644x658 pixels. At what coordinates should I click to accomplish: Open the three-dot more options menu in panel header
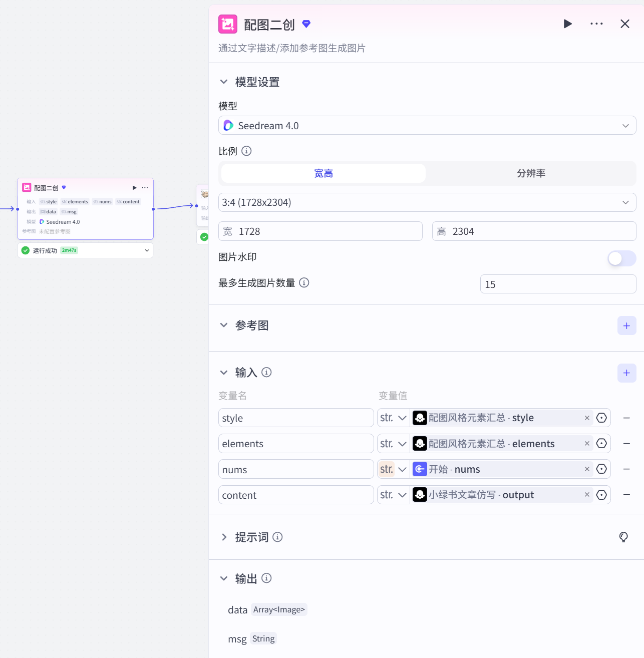pos(596,24)
